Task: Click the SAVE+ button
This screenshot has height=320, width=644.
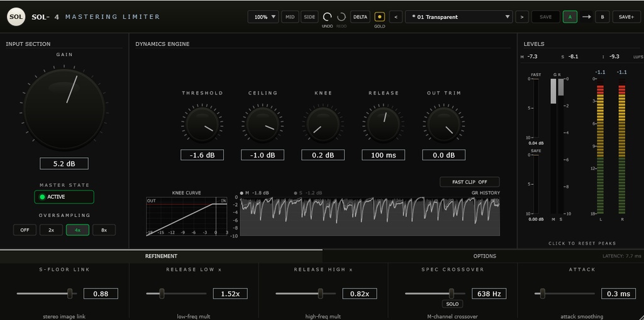Action: 626,17
